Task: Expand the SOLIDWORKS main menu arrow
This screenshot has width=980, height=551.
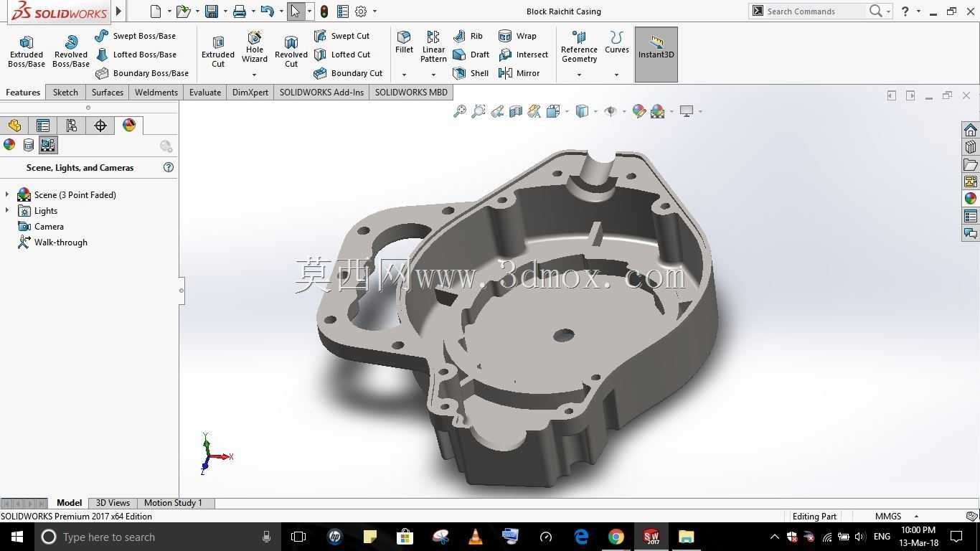Action: click(x=118, y=11)
